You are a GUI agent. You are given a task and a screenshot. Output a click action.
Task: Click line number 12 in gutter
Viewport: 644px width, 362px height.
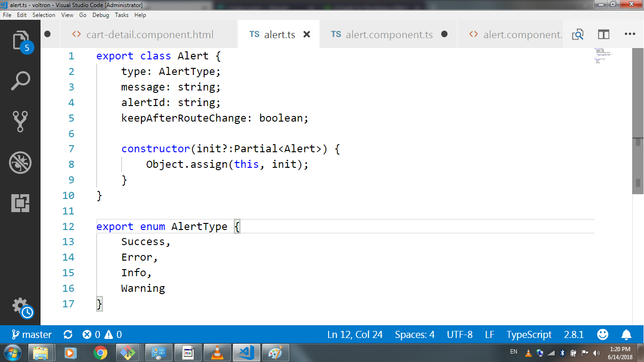(68, 226)
